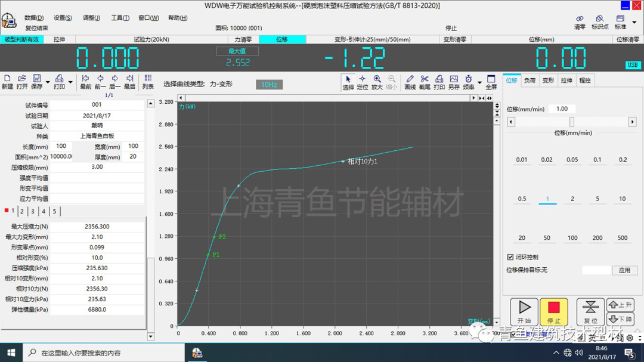Open the dropdown arrow next to 频率
Image resolution: width=644 pixels, height=362 pixels.
click(478, 82)
